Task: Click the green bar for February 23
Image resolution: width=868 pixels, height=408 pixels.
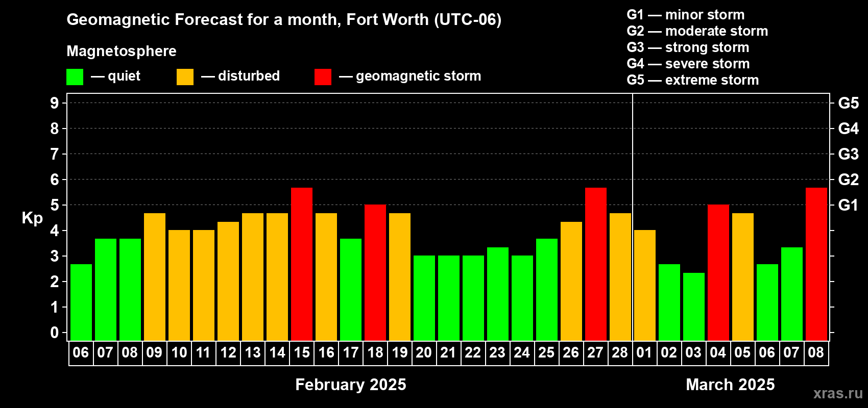Action: click(498, 294)
